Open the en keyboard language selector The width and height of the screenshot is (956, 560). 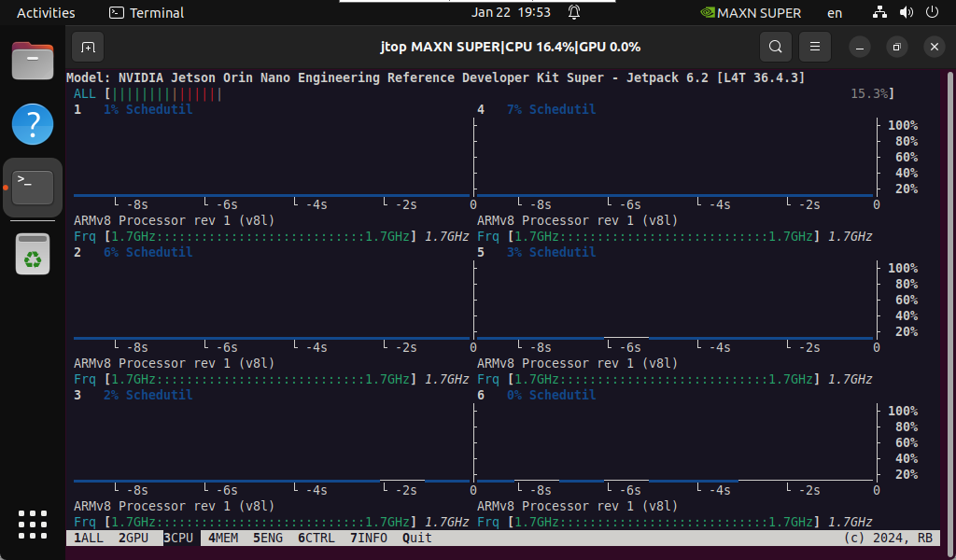835,13
